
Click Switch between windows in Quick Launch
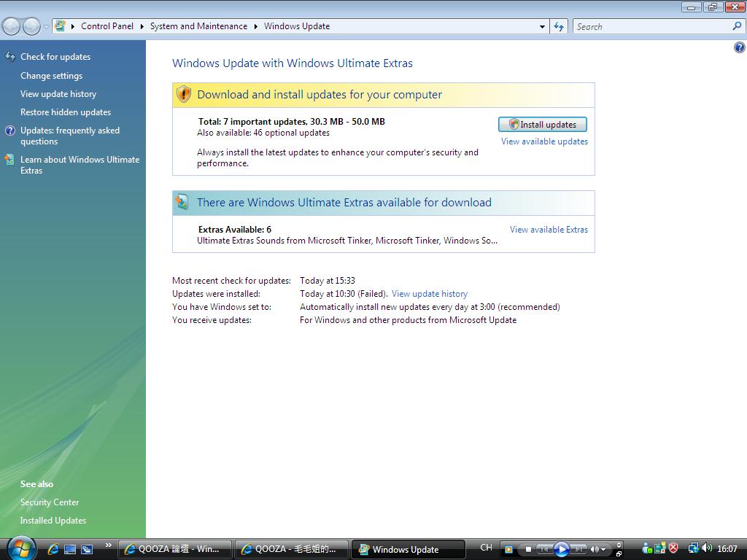pyautogui.click(x=87, y=549)
